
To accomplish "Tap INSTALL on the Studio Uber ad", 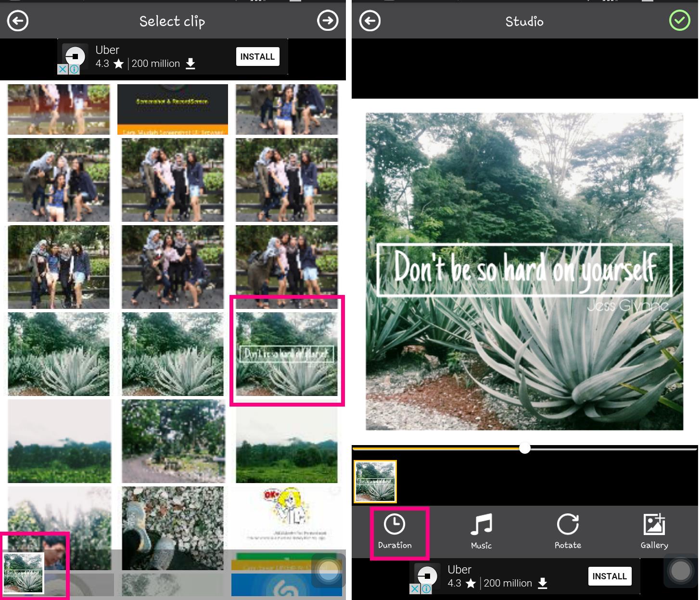I will pyautogui.click(x=610, y=576).
